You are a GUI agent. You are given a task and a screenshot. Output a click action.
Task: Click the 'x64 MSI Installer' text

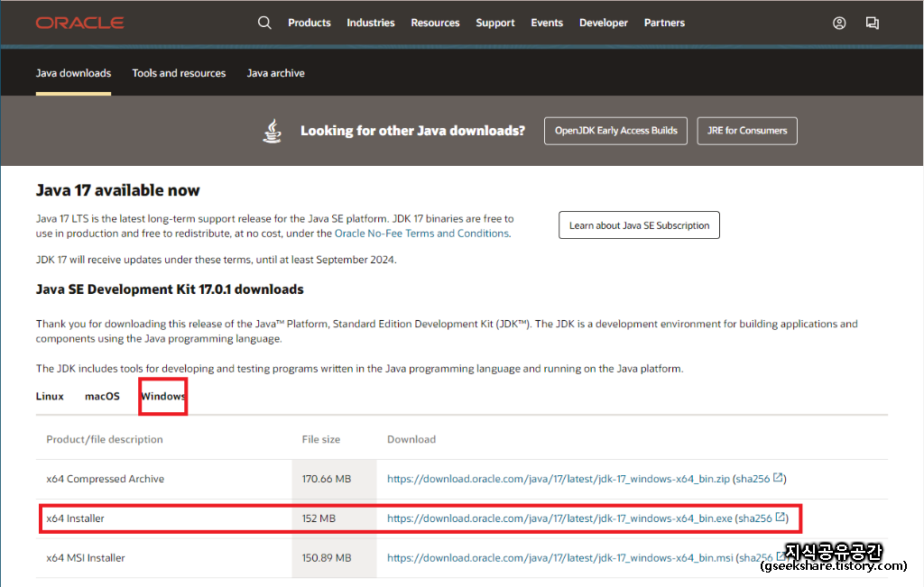[x=86, y=558]
